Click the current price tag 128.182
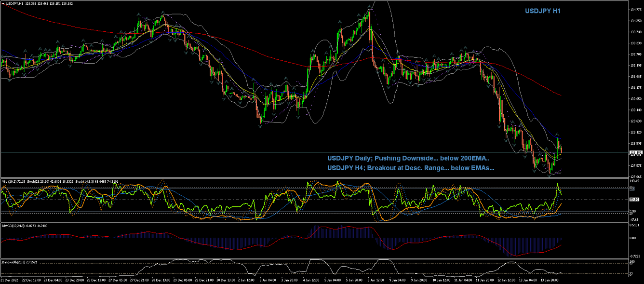Image resolution: width=644 pixels, height=284 pixels. click(635, 153)
